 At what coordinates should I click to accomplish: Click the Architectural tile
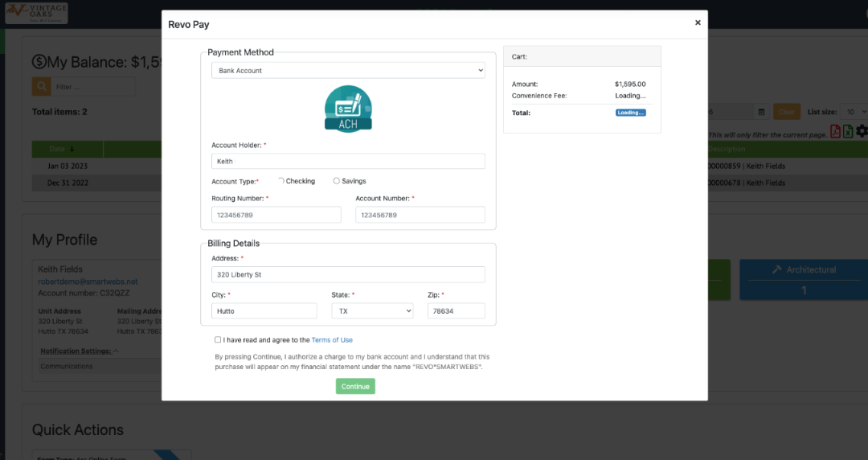[804, 279]
